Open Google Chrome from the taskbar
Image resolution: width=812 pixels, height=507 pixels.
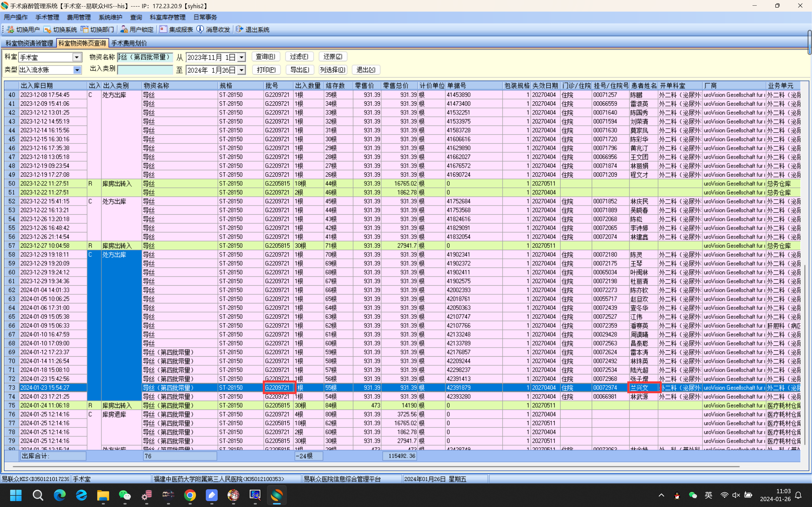point(190,495)
